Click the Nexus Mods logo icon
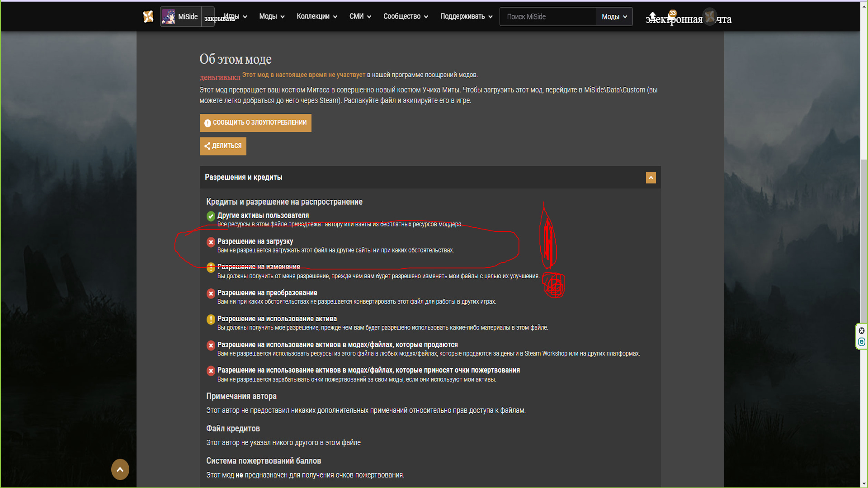 (148, 17)
